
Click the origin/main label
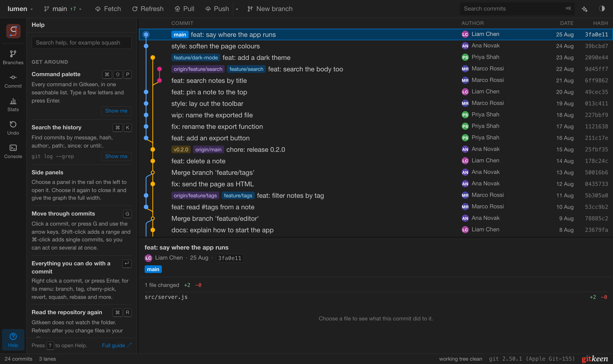click(208, 149)
